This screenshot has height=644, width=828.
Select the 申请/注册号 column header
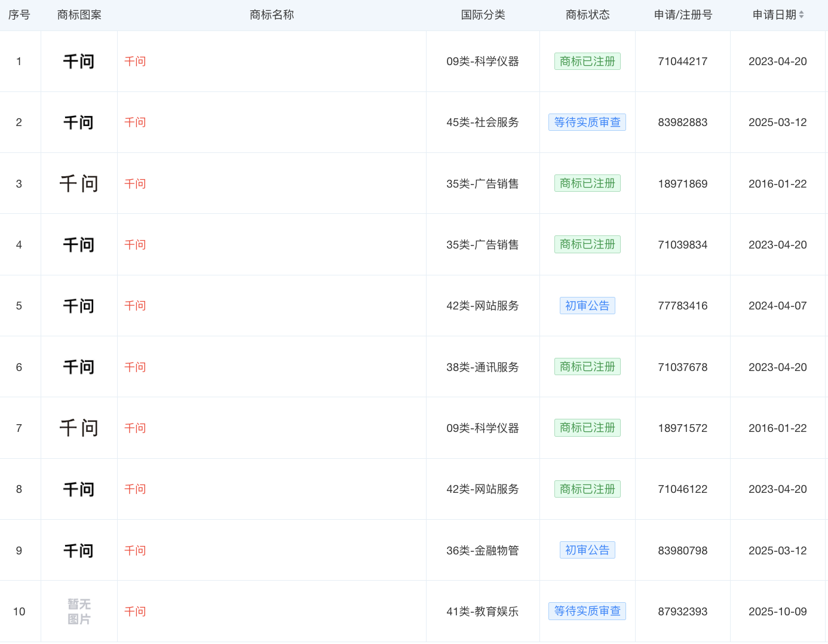(683, 15)
